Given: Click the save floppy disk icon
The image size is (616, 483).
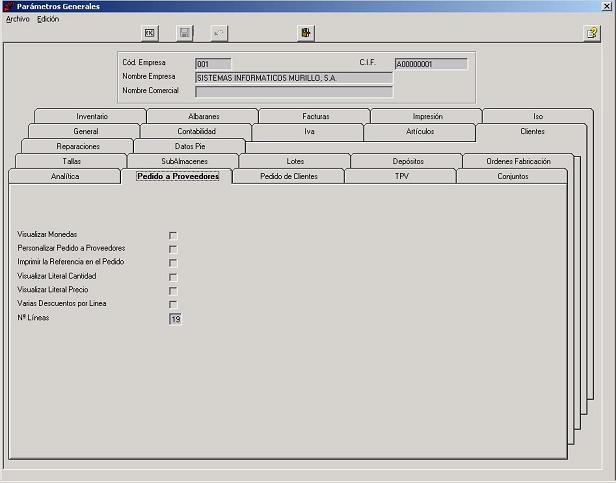Looking at the screenshot, I should coord(184,33).
